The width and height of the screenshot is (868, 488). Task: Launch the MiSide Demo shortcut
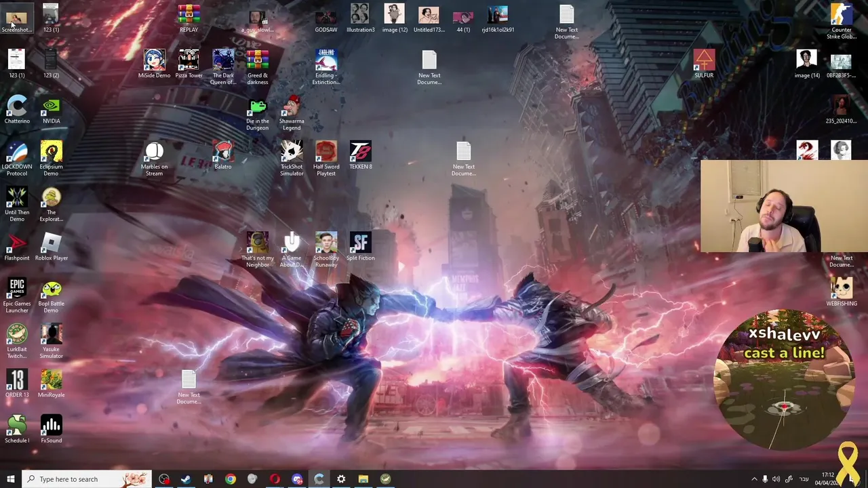point(154,64)
